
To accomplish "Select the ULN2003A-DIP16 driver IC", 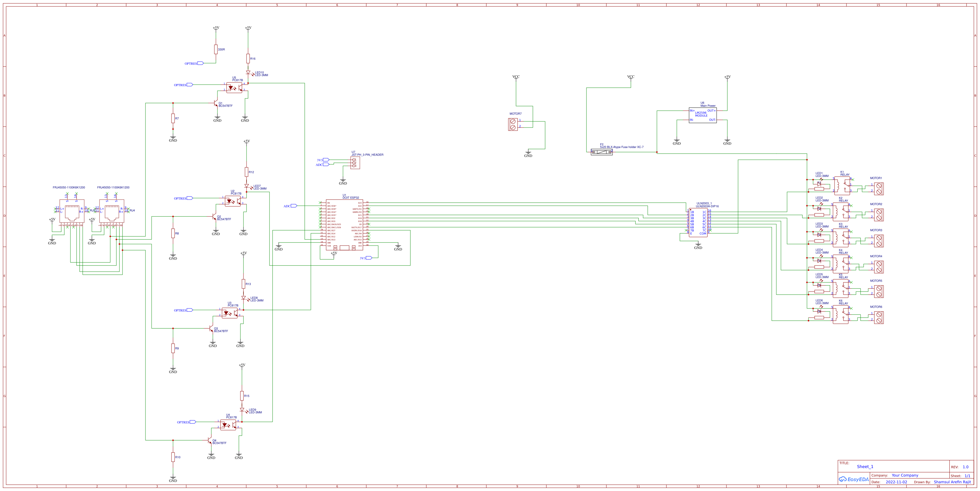I will click(699, 223).
